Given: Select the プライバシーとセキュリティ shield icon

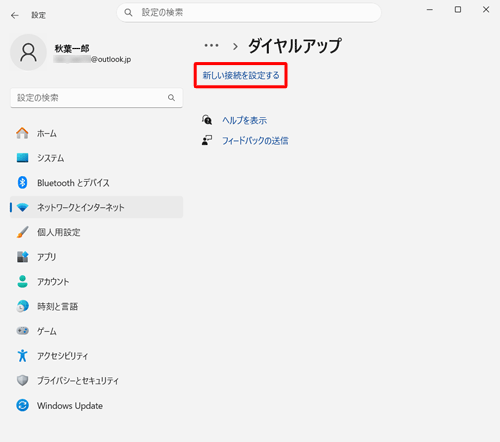Looking at the screenshot, I should pos(22,380).
